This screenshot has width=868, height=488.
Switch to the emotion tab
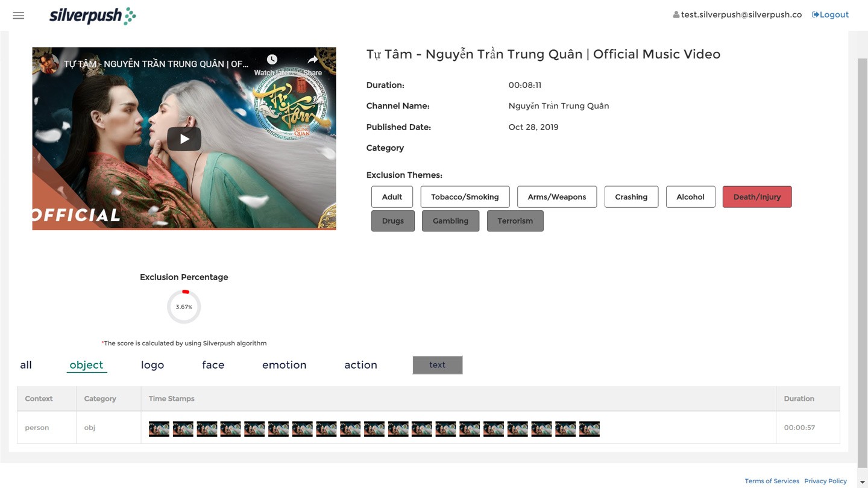point(284,365)
